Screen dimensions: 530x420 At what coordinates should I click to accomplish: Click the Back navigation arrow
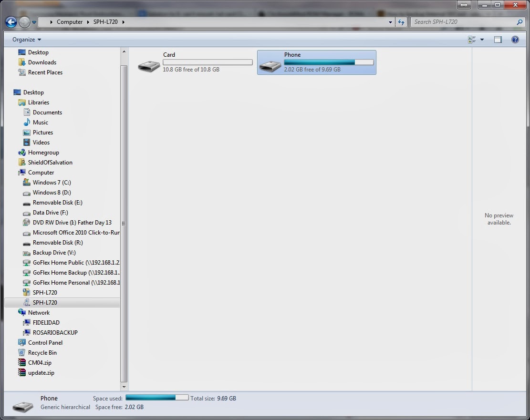(11, 22)
